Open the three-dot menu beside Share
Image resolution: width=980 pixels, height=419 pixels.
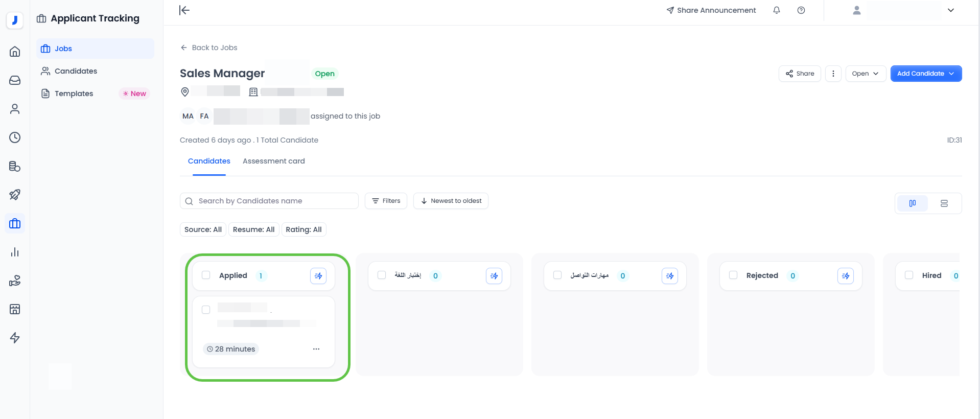pyautogui.click(x=833, y=74)
